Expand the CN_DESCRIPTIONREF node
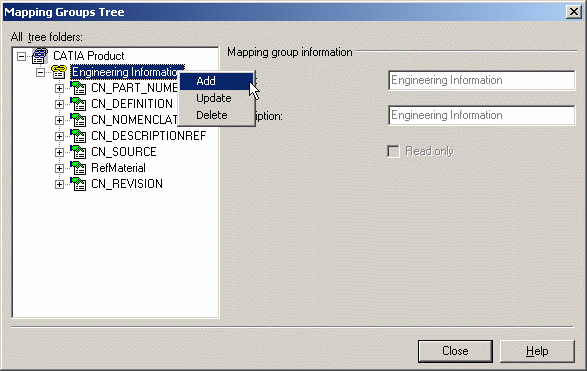Image resolution: width=587 pixels, height=371 pixels. [x=59, y=136]
